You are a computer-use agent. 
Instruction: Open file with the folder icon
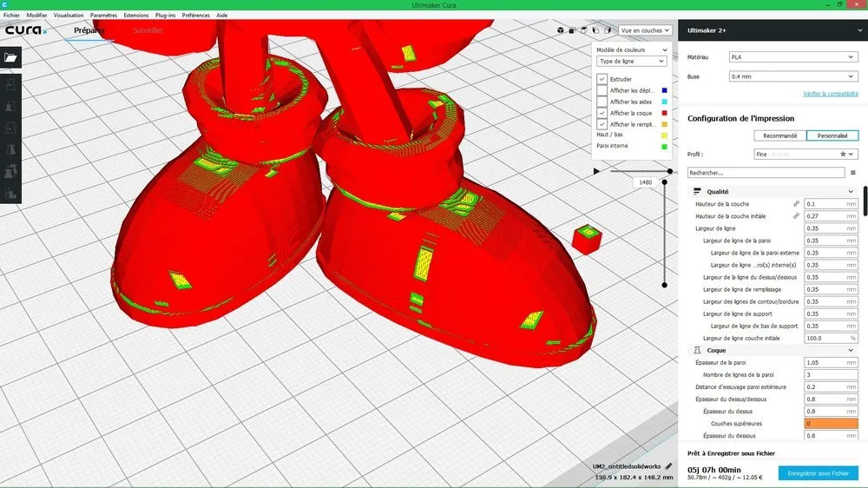[10, 57]
